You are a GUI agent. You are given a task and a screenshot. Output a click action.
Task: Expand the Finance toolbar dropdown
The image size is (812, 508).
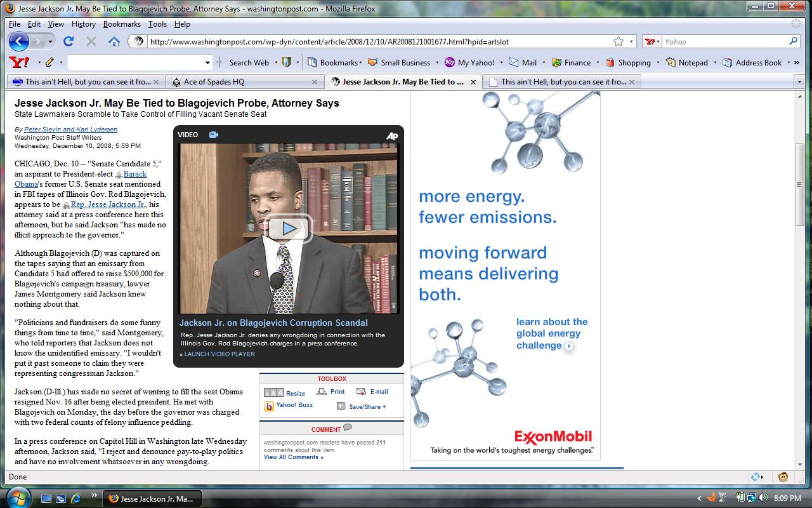click(x=597, y=63)
